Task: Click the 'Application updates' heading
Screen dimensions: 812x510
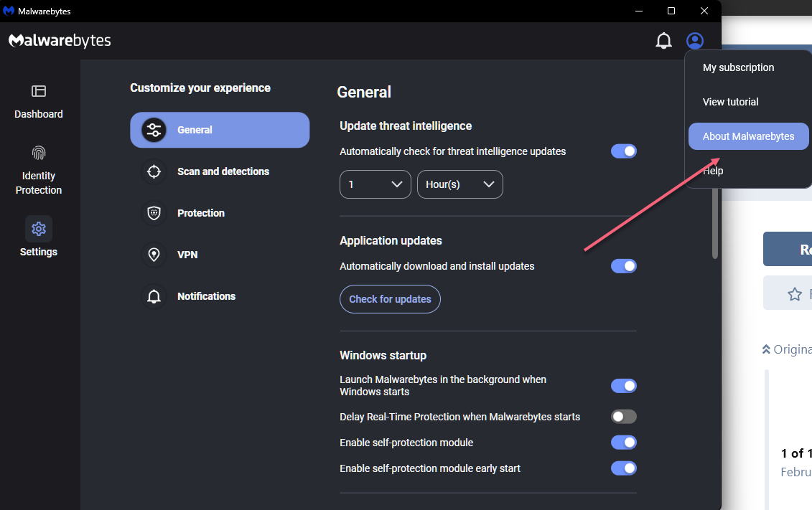Action: [x=391, y=240]
